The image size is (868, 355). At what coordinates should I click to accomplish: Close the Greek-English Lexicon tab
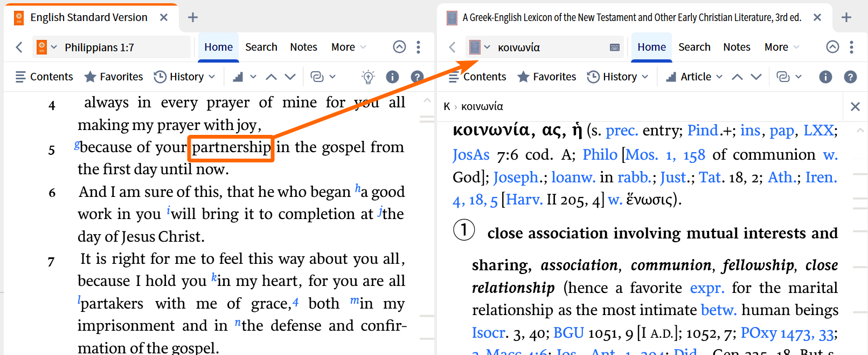click(817, 18)
